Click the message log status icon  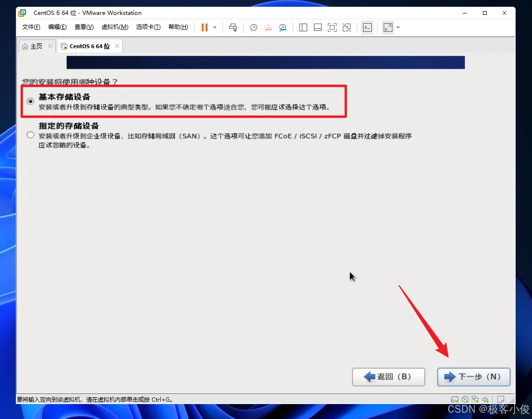500,399
